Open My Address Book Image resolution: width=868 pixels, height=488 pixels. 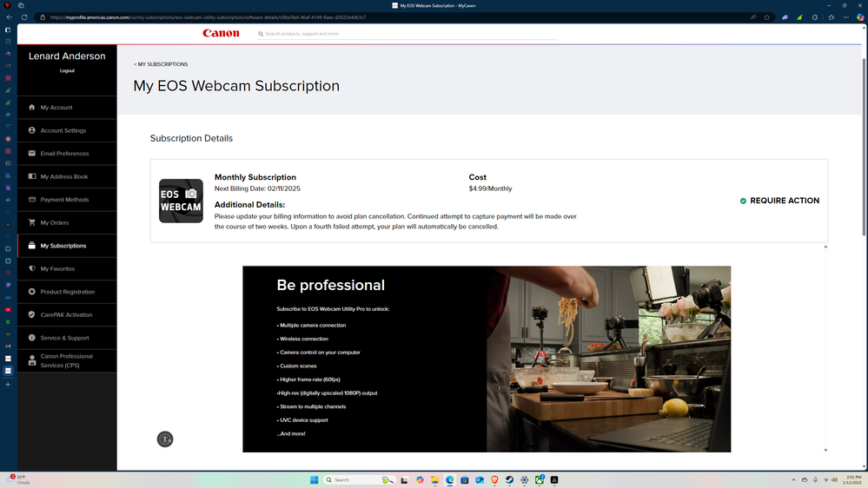coord(67,176)
